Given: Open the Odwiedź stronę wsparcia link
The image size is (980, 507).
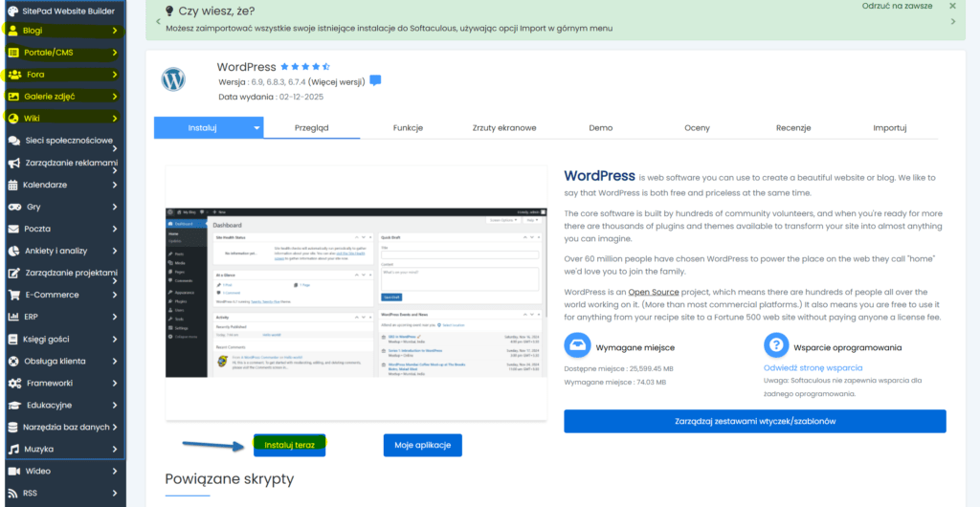Looking at the screenshot, I should click(813, 367).
